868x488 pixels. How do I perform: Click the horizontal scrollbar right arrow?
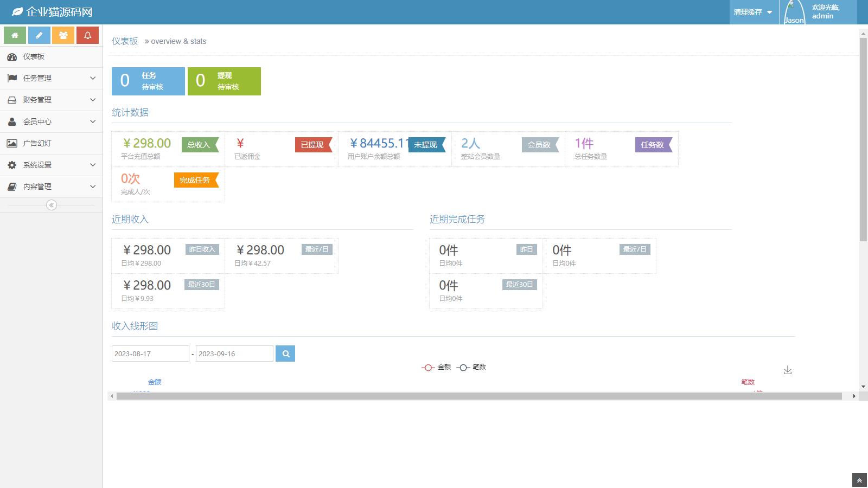pos(854,396)
